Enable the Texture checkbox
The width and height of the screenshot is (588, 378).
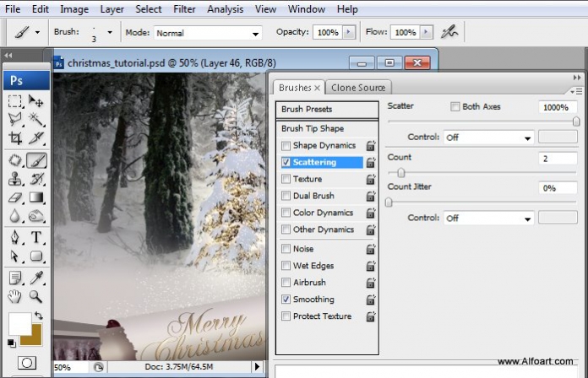coord(286,179)
